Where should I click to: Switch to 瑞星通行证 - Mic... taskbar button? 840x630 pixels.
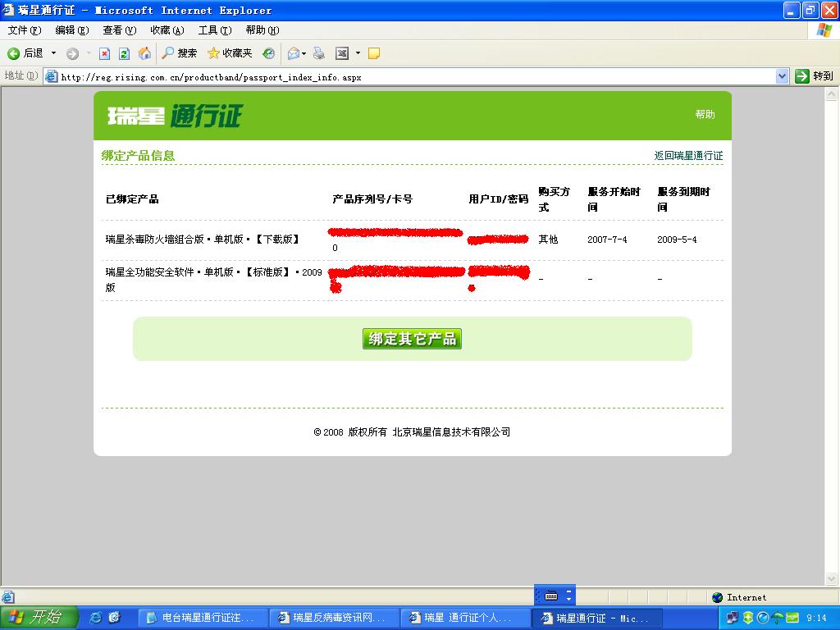click(596, 619)
